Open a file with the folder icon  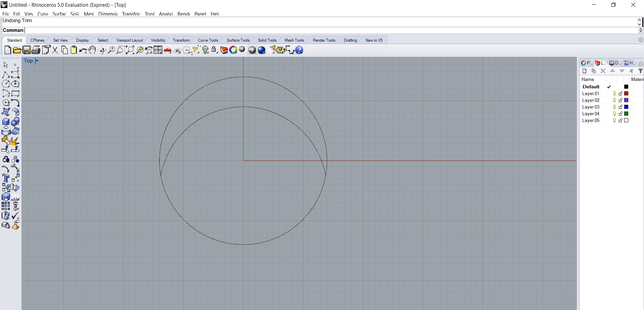coord(17,50)
